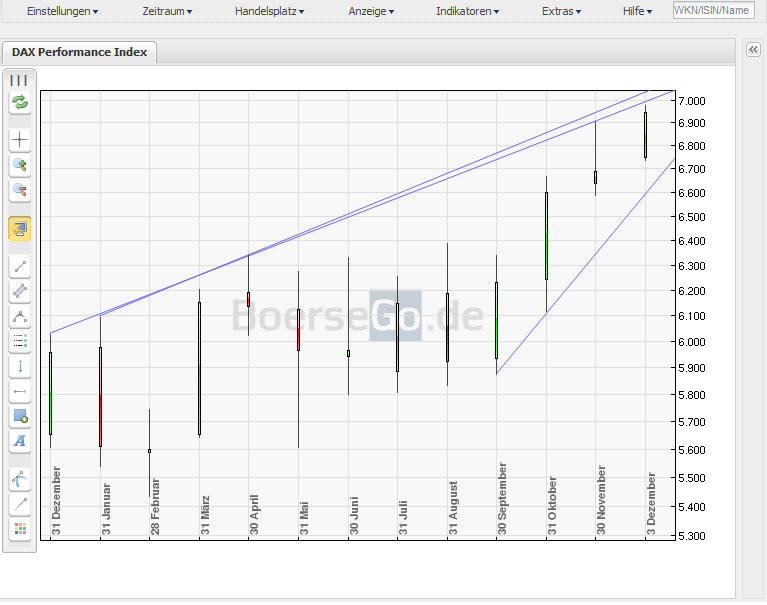
Task: Click the green refresh chart icon
Action: (20, 103)
